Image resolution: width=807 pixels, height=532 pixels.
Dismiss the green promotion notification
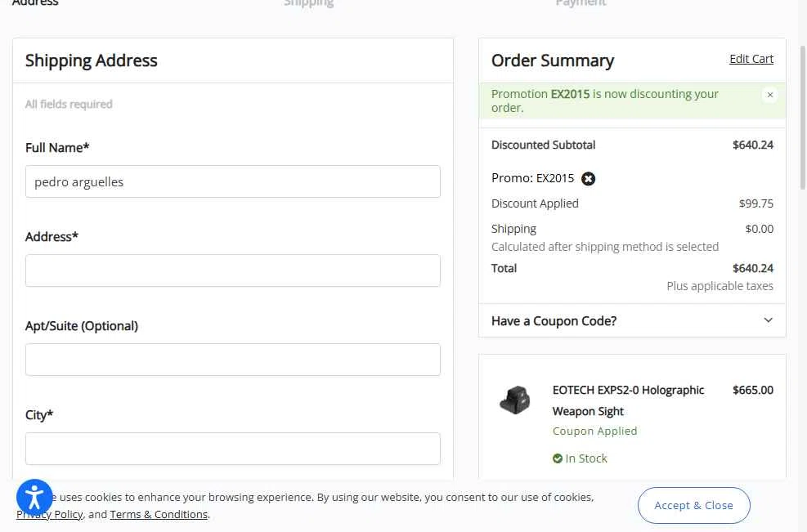point(769,95)
